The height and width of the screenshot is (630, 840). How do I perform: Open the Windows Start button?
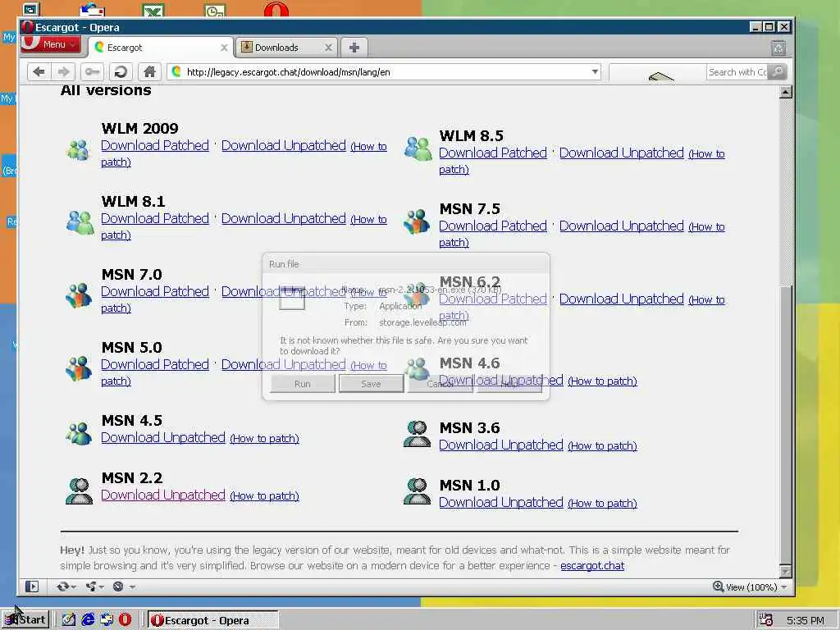(x=25, y=620)
